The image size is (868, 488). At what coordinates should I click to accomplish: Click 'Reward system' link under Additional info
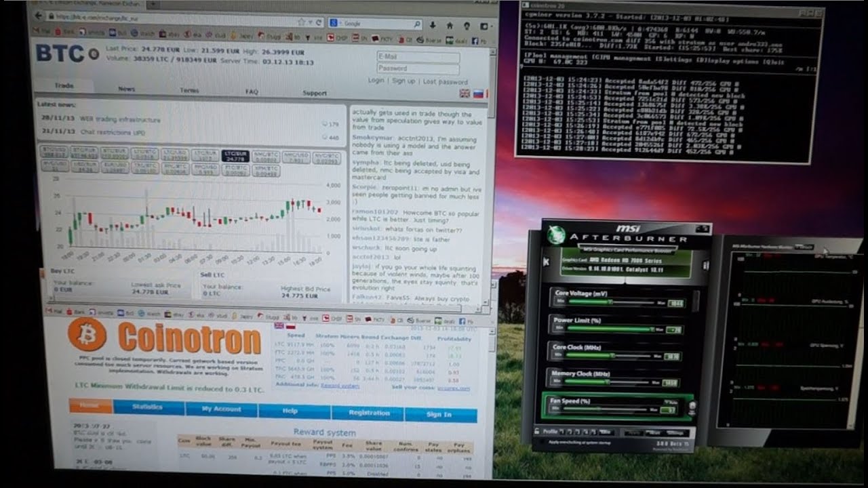(340, 386)
